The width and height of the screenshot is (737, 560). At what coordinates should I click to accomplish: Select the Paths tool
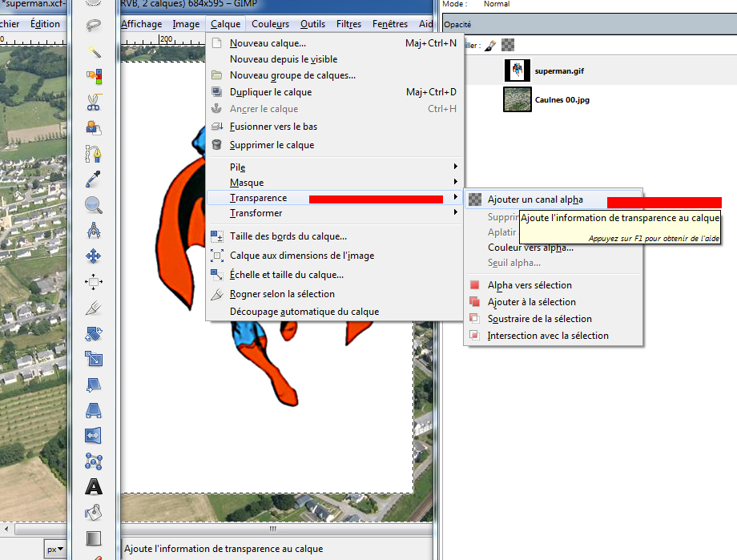94,153
